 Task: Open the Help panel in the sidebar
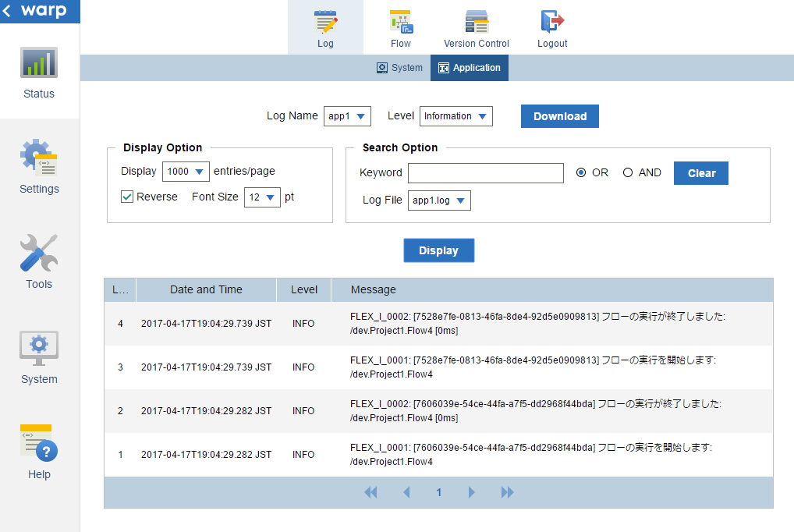[38, 451]
